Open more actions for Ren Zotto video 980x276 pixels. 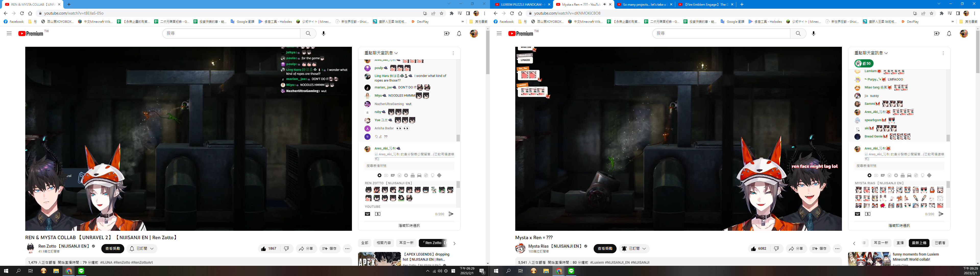click(347, 249)
